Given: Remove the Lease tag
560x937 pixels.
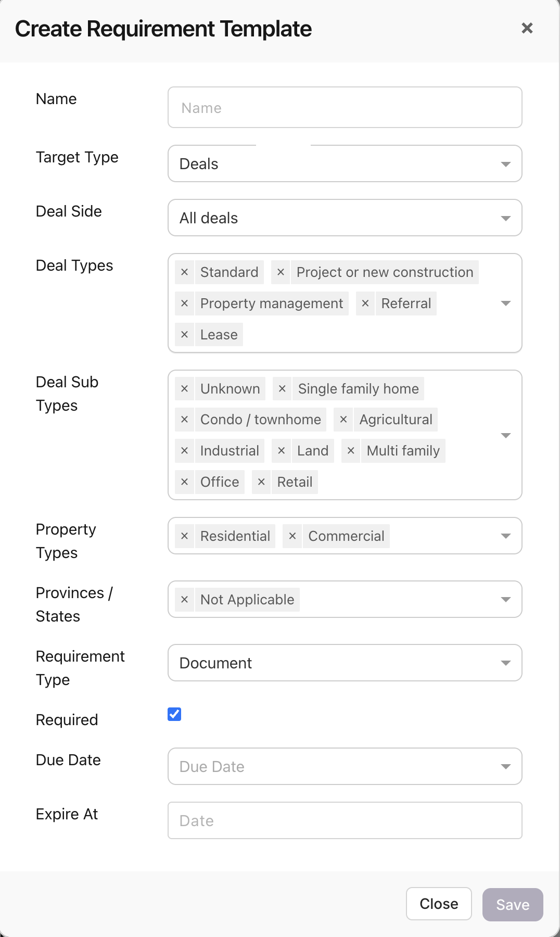Looking at the screenshot, I should pos(184,335).
